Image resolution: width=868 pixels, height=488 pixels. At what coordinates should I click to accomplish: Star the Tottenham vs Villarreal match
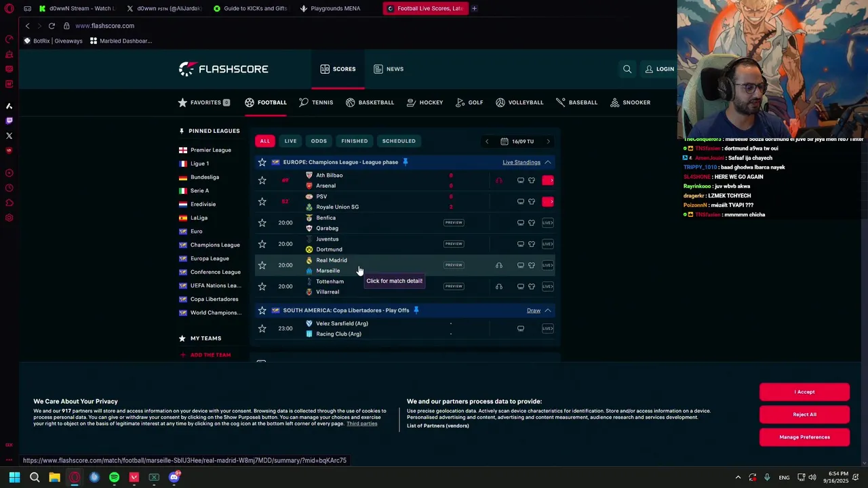point(262,286)
